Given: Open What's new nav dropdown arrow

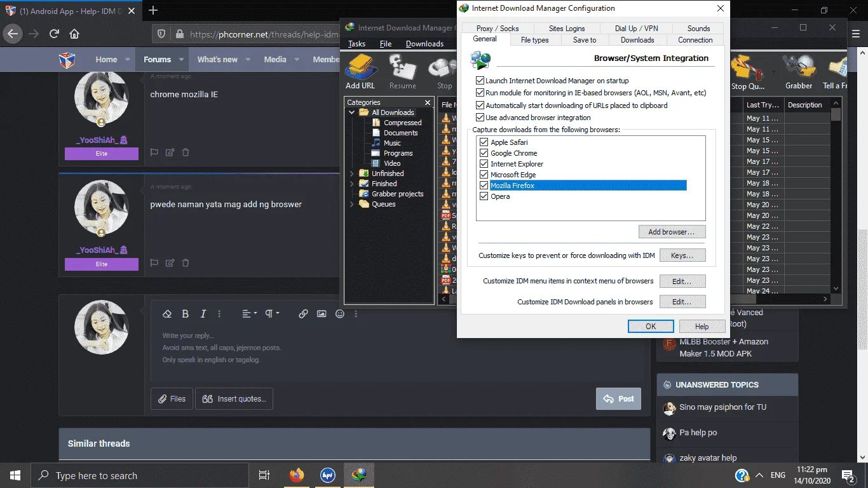Looking at the screenshot, I should pyautogui.click(x=248, y=60).
